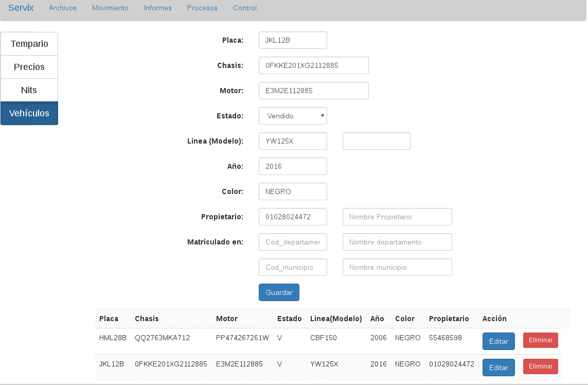Open the Control menu
Image resolution: width=588 pixels, height=385 pixels.
pos(245,8)
